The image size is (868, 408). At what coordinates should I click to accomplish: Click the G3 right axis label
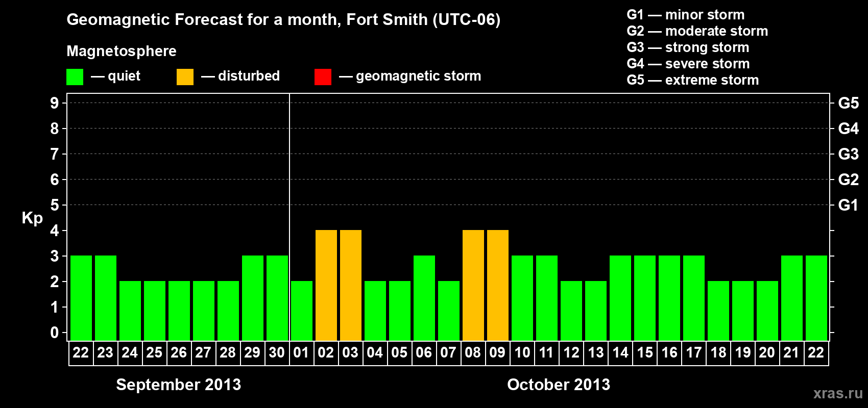[x=849, y=154]
